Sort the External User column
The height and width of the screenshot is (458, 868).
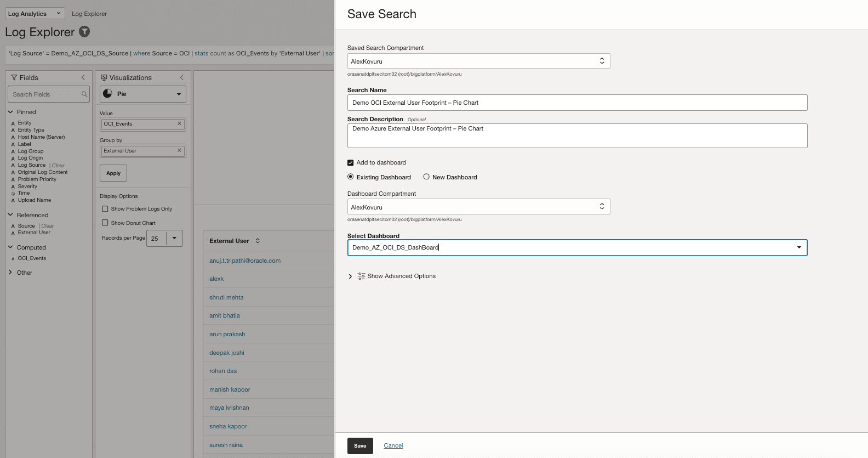(258, 241)
